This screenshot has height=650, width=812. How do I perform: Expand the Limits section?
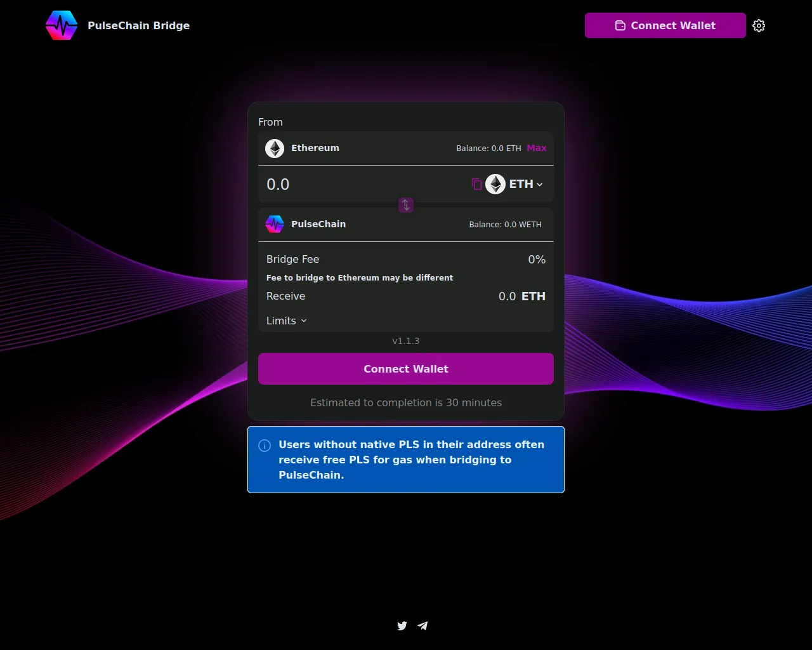click(x=287, y=321)
